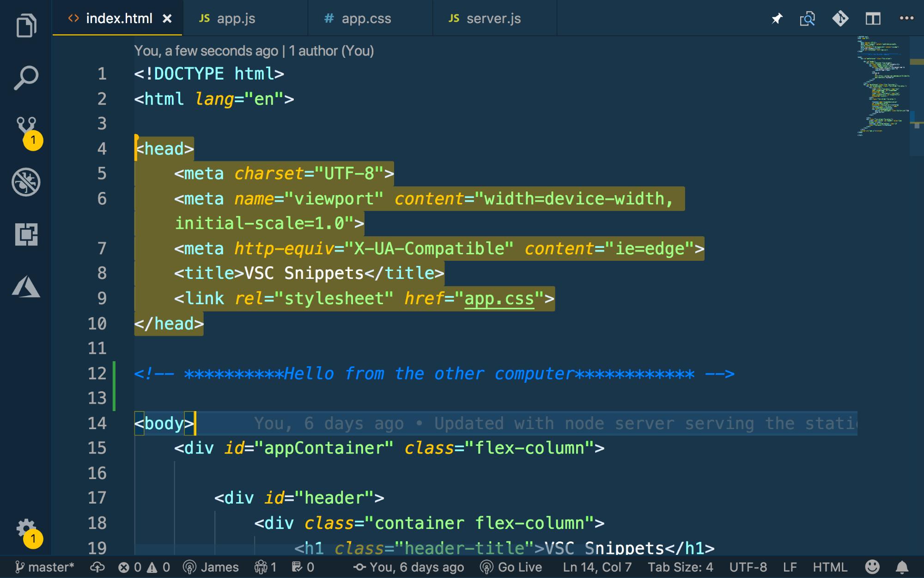The height and width of the screenshot is (578, 924).
Task: Start Go Live server
Action: pos(511,567)
